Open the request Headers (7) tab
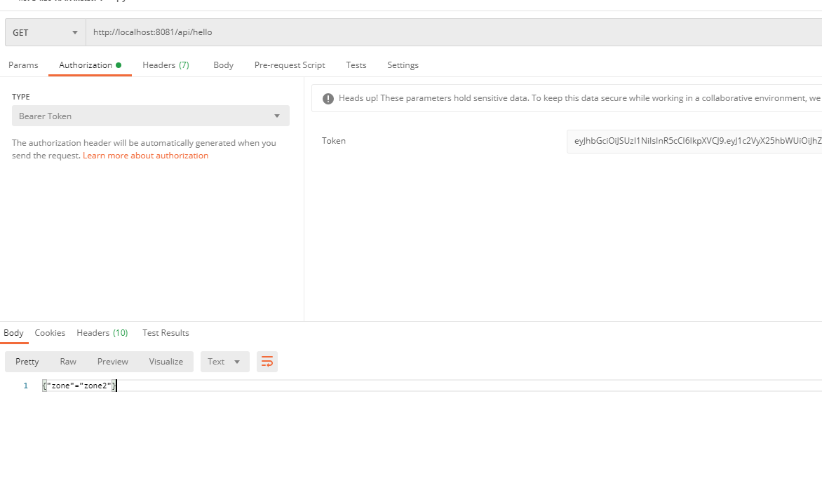The height and width of the screenshot is (504, 822). pyautogui.click(x=166, y=65)
